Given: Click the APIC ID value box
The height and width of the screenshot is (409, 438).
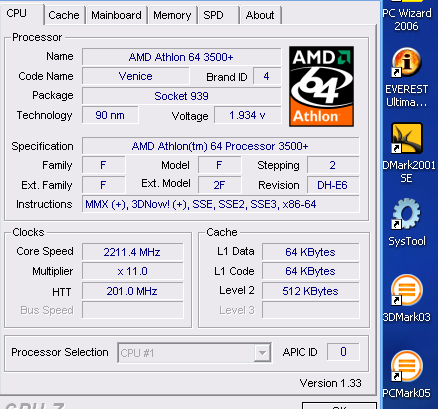Looking at the screenshot, I should pos(343,352).
